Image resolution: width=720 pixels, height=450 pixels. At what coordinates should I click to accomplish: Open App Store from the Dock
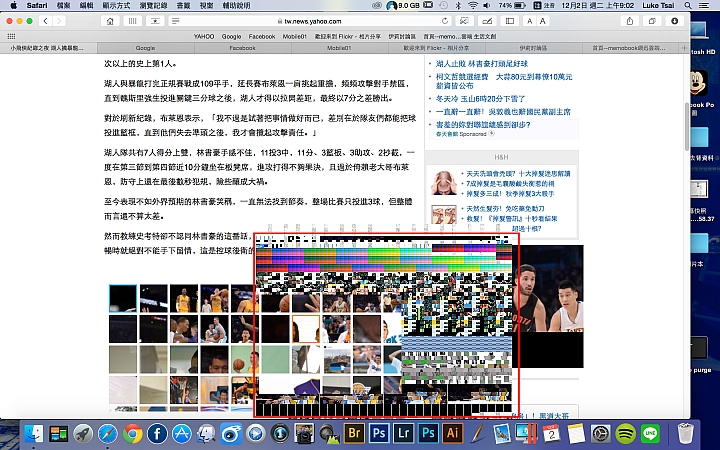click(182, 433)
